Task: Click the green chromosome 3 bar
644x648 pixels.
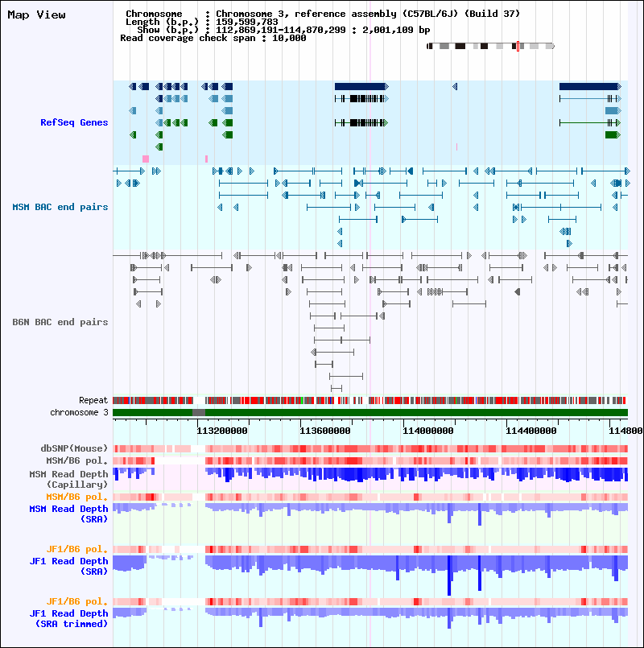Action: click(x=370, y=412)
